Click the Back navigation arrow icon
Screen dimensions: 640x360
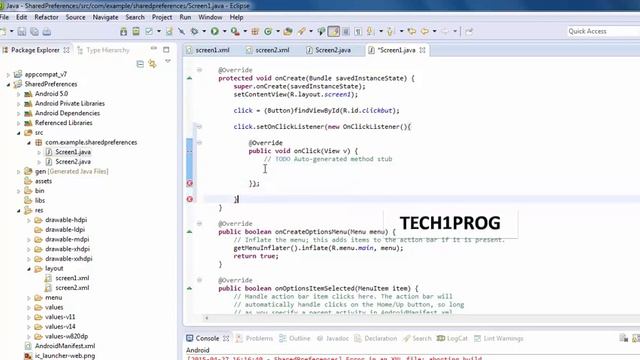tap(424, 31)
